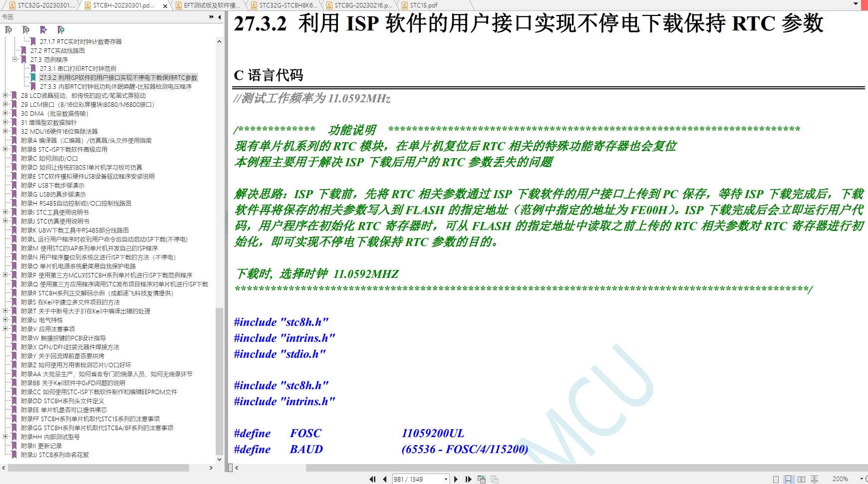Click the double-arrow expand icon in bookmarks header
The width and height of the screenshot is (868, 484).
click(x=212, y=17)
